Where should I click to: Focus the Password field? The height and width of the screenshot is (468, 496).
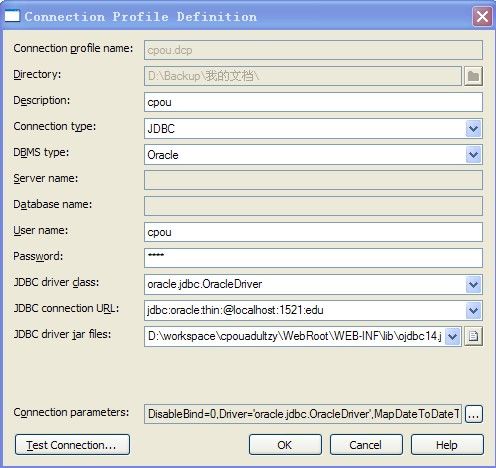click(313, 258)
